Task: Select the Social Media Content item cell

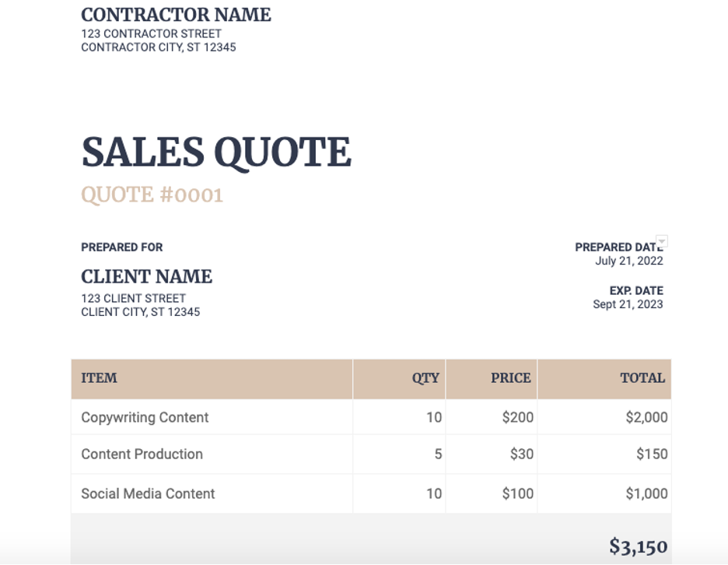Action: 148,493
